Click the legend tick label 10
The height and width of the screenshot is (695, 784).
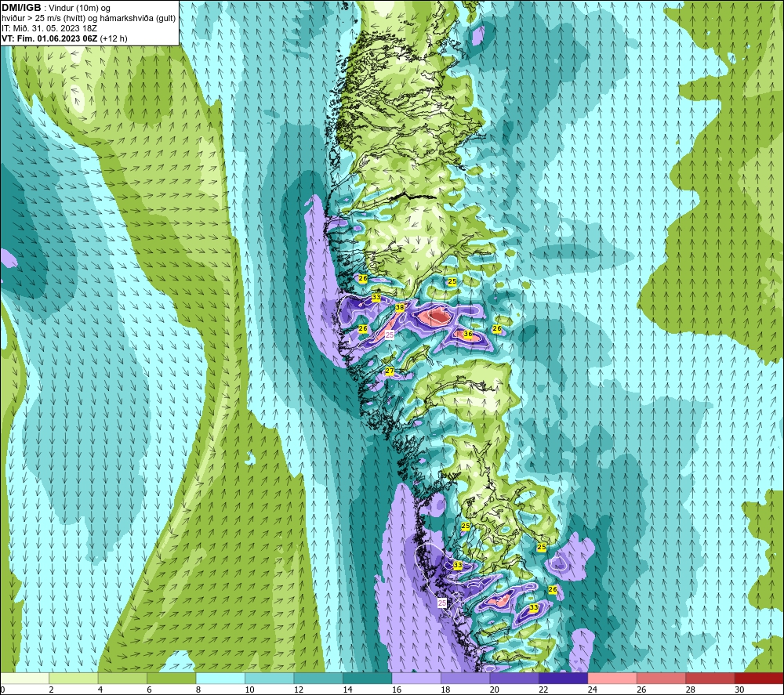pos(249,690)
